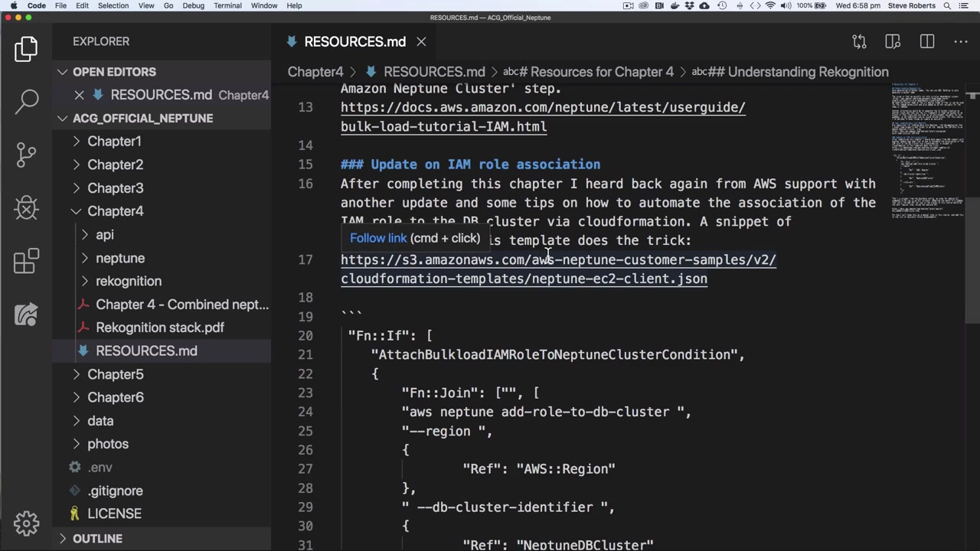This screenshot has width=980, height=551.
Task: Expand the Chapter5 folder
Action: tap(115, 374)
